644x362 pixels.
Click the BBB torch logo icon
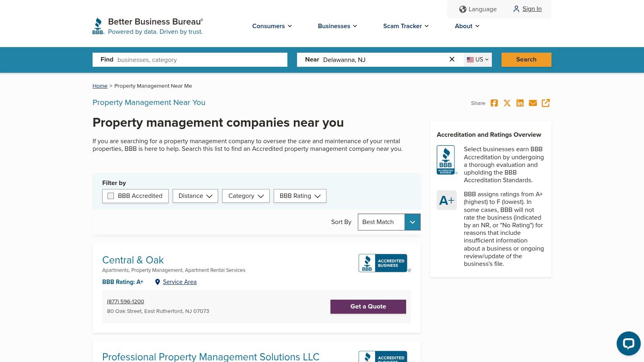pos(98,26)
